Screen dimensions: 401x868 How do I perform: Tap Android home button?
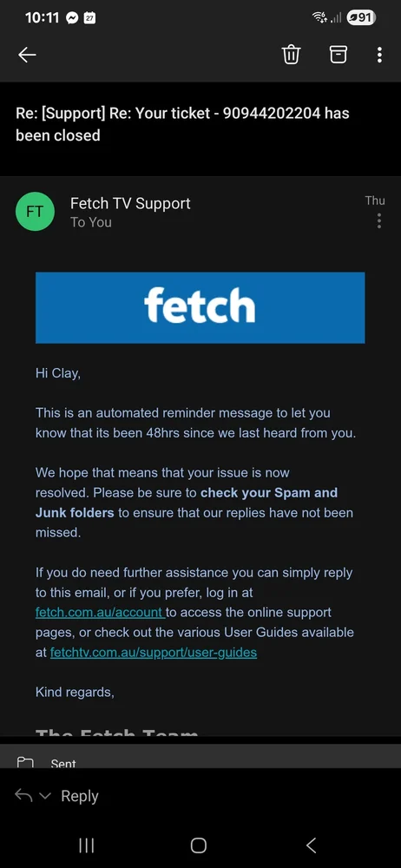(198, 845)
